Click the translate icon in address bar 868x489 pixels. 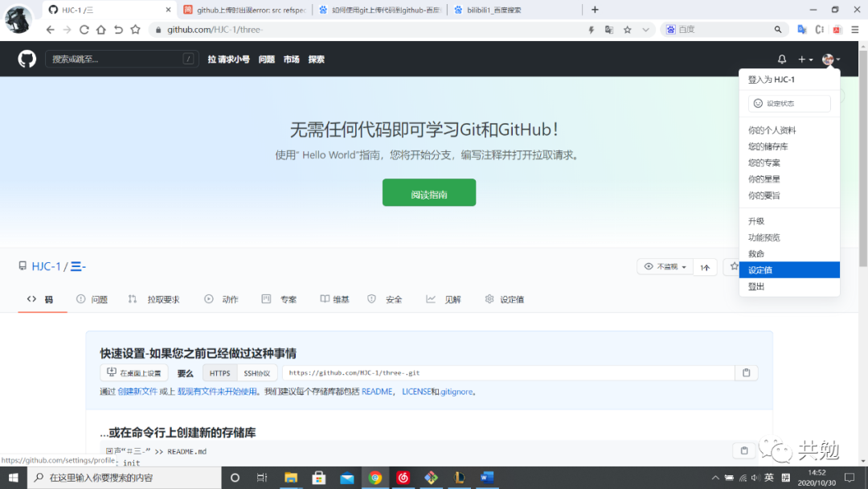point(609,29)
